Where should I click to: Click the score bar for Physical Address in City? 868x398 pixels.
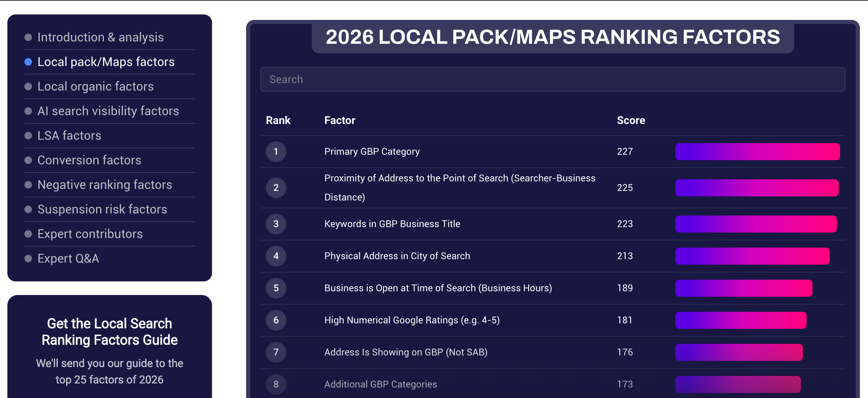pos(752,256)
